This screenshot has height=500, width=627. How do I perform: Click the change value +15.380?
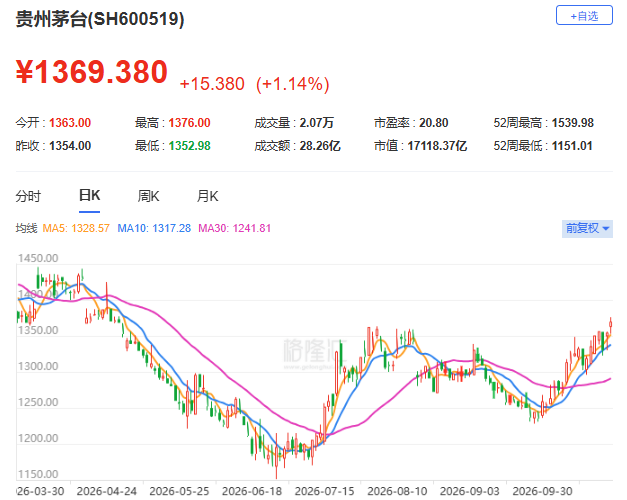(212, 84)
